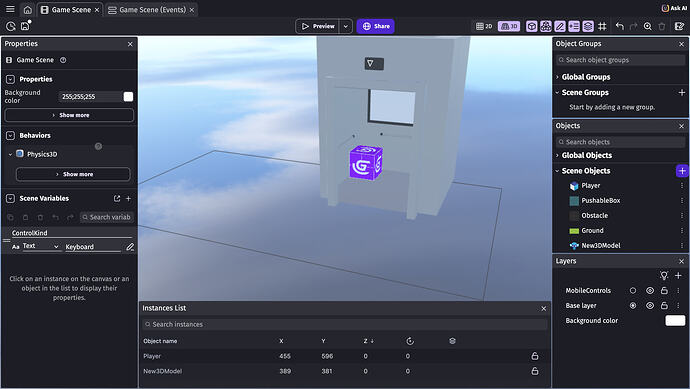Open the lighting settings in Layers panel

pyautogui.click(x=664, y=275)
